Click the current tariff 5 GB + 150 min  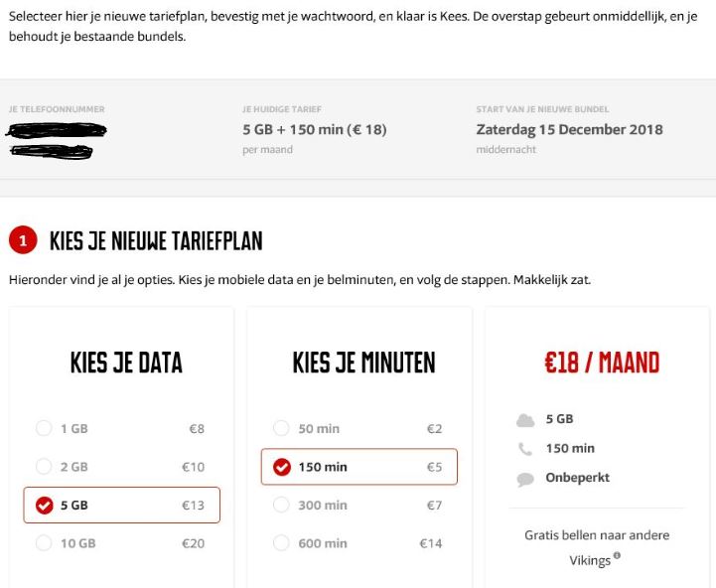click(x=314, y=130)
